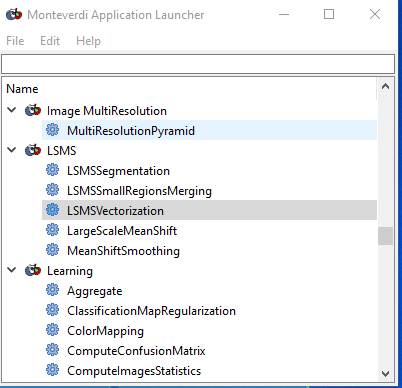The width and height of the screenshot is (402, 388).
Task: Click the gear icon beside MultiResolutionPyramid
Action: coord(52,130)
